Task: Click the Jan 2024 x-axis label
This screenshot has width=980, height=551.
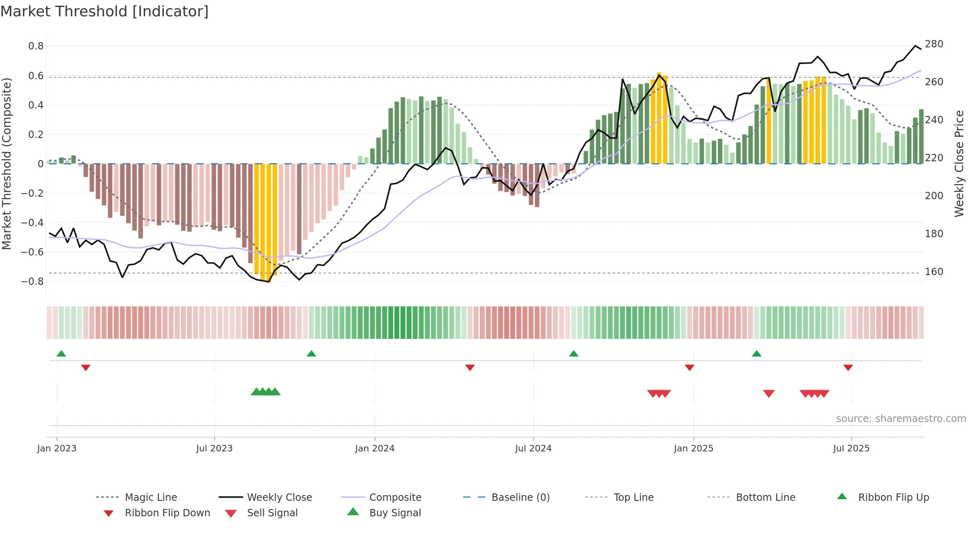Action: 375,448
